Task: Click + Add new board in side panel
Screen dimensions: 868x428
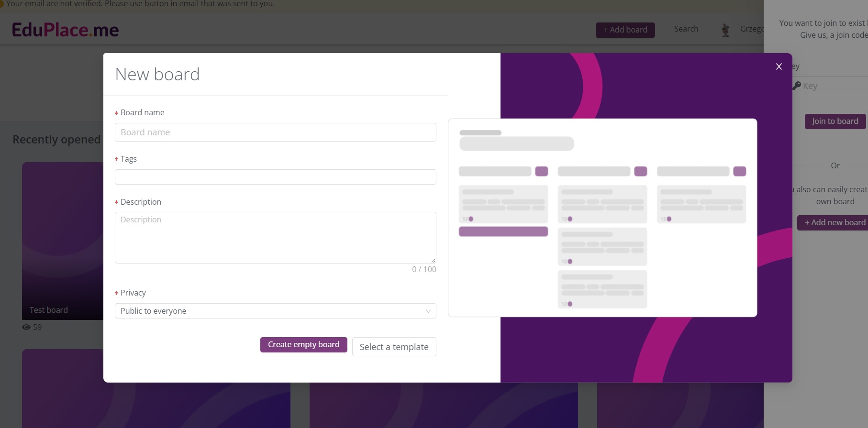Action: pyautogui.click(x=835, y=223)
